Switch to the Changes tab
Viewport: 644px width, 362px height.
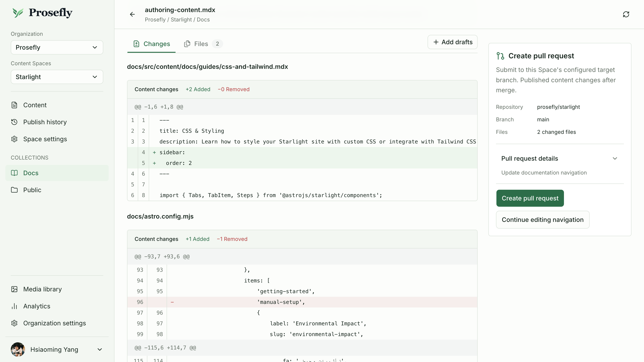[152, 44]
